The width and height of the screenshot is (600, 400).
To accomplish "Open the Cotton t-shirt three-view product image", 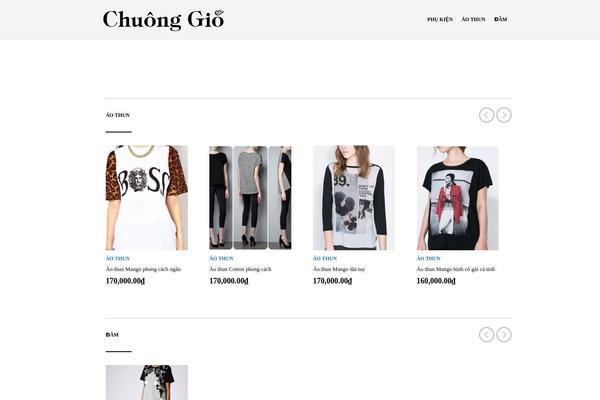I will pos(250,198).
